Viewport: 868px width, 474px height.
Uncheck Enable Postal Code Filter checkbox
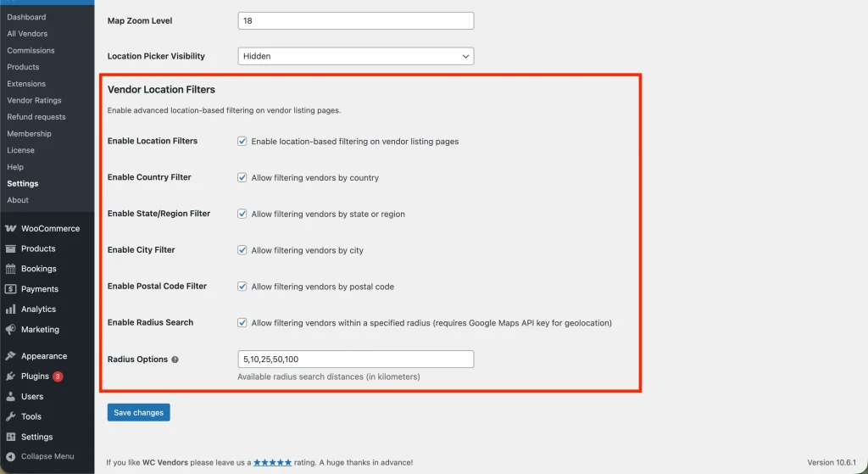242,287
